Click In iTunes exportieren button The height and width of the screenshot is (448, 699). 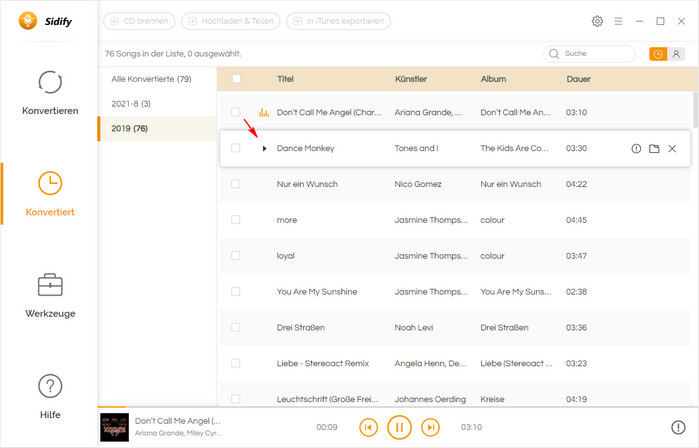pyautogui.click(x=339, y=21)
